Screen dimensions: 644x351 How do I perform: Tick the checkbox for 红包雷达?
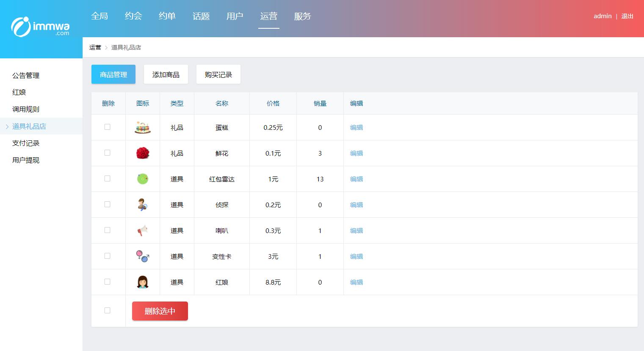[108, 178]
